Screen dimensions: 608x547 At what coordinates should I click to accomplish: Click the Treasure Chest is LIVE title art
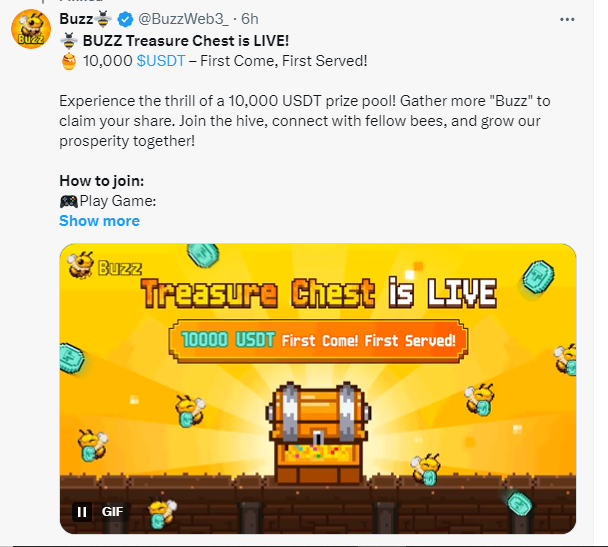[319, 293]
